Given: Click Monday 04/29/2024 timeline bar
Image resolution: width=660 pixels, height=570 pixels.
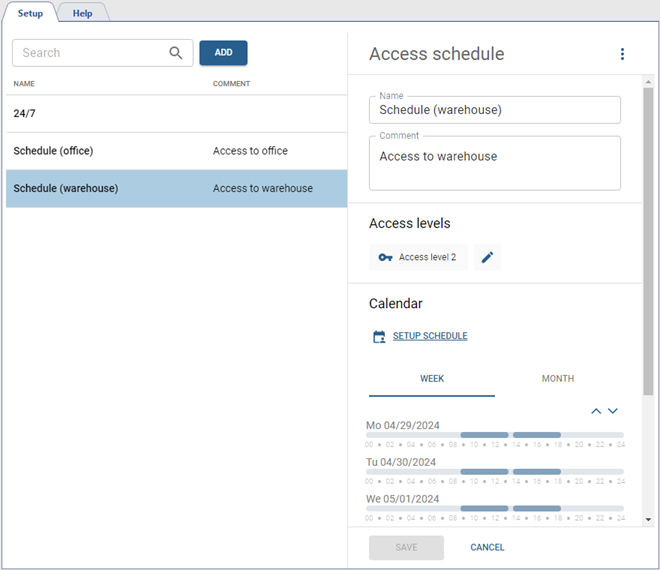Looking at the screenshot, I should (x=495, y=435).
